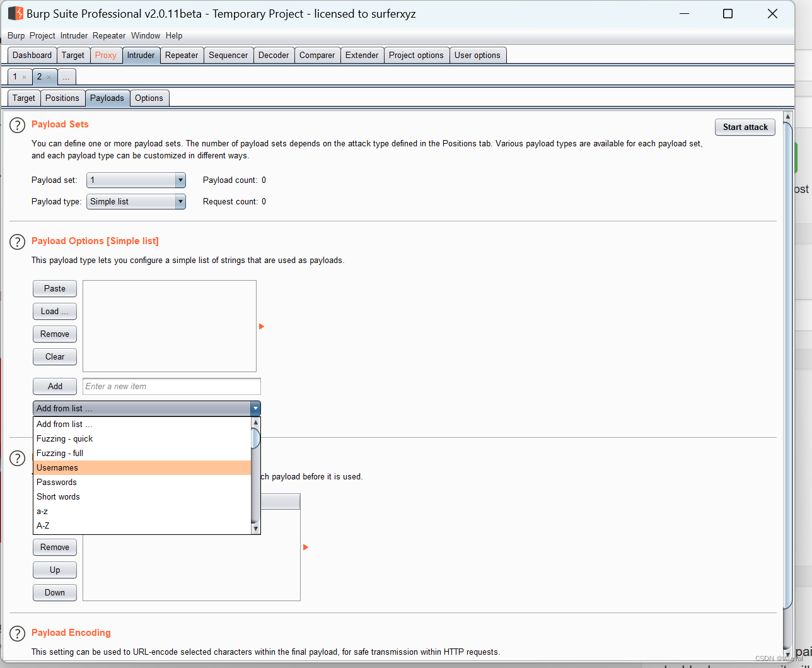Close Intruder attack tab 1
812x668 pixels.
(x=24, y=77)
